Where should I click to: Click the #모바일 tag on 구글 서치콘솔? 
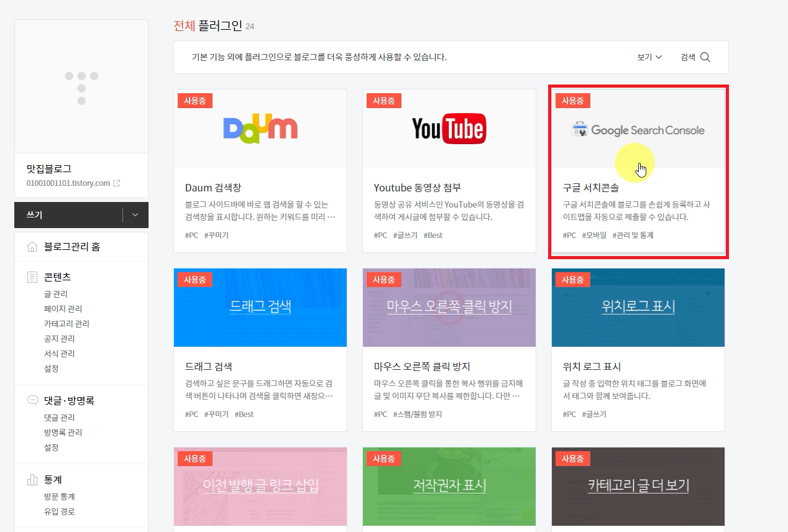coord(594,236)
